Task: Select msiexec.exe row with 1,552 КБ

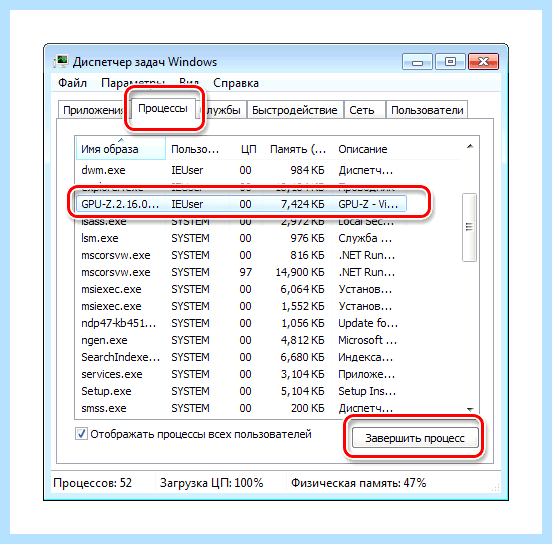Action: tap(241, 306)
